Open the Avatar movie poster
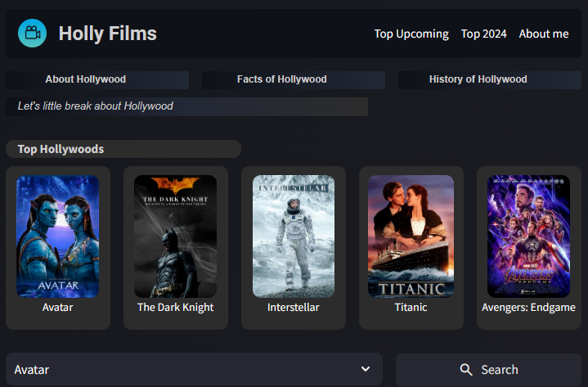 58,236
